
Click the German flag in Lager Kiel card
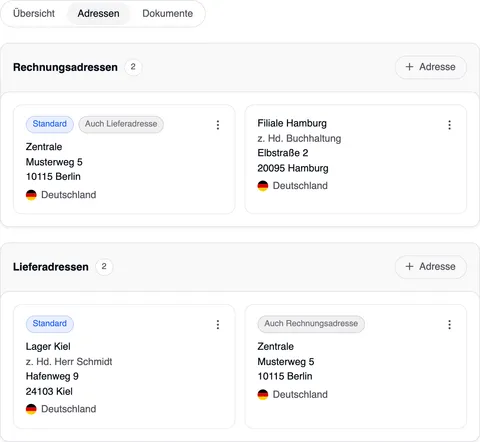(x=31, y=409)
